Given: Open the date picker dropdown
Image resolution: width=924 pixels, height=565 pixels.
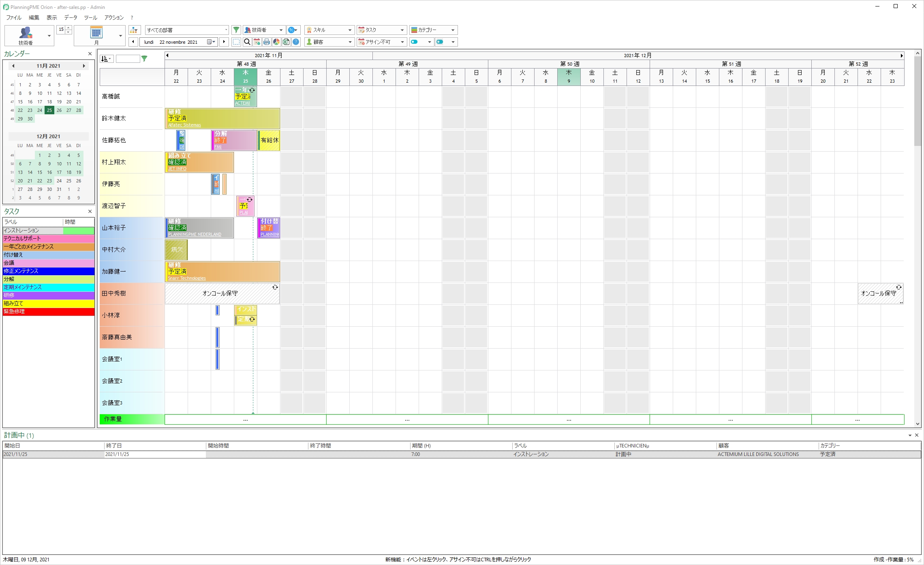Looking at the screenshot, I should pos(211,42).
